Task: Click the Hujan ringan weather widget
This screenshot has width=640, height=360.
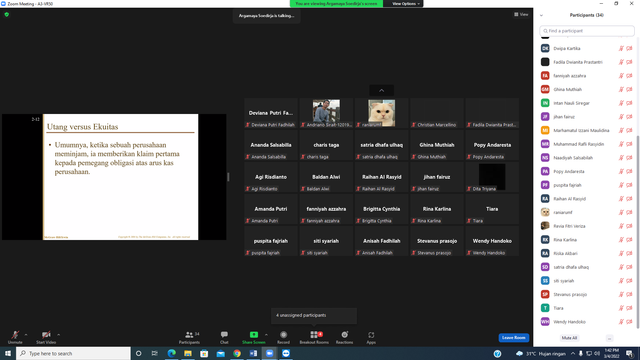Action: click(540, 353)
